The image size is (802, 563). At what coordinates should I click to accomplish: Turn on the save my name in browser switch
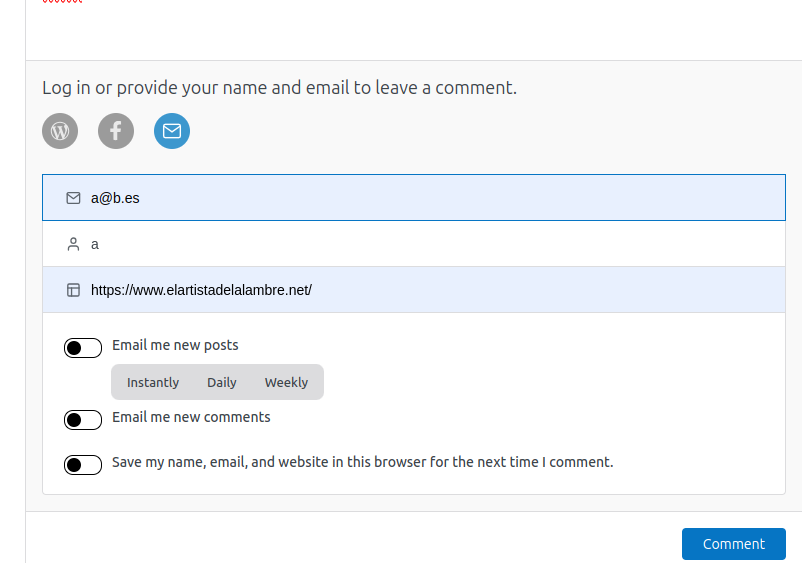coord(83,465)
